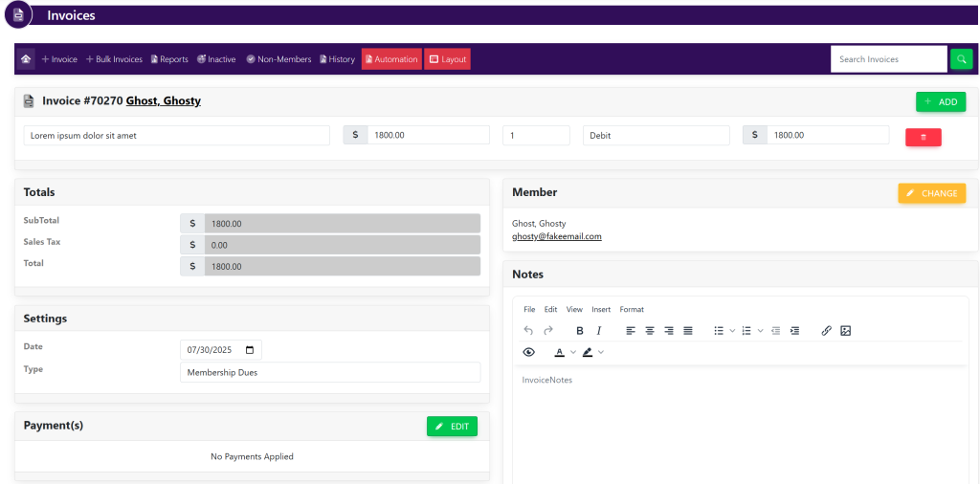
Task: Click the green search magnifier button
Action: (961, 59)
